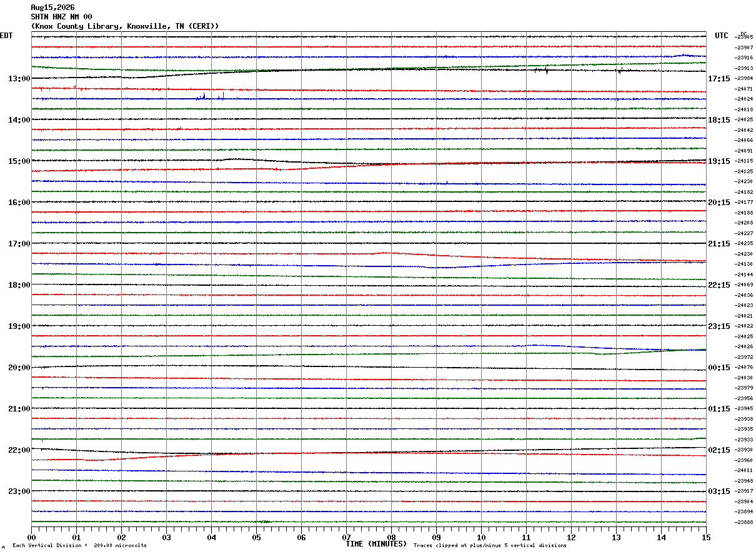Image resolution: width=756 pixels, height=554 pixels.
Task: Click the 03:15 UTC time label
Action: pos(719,491)
